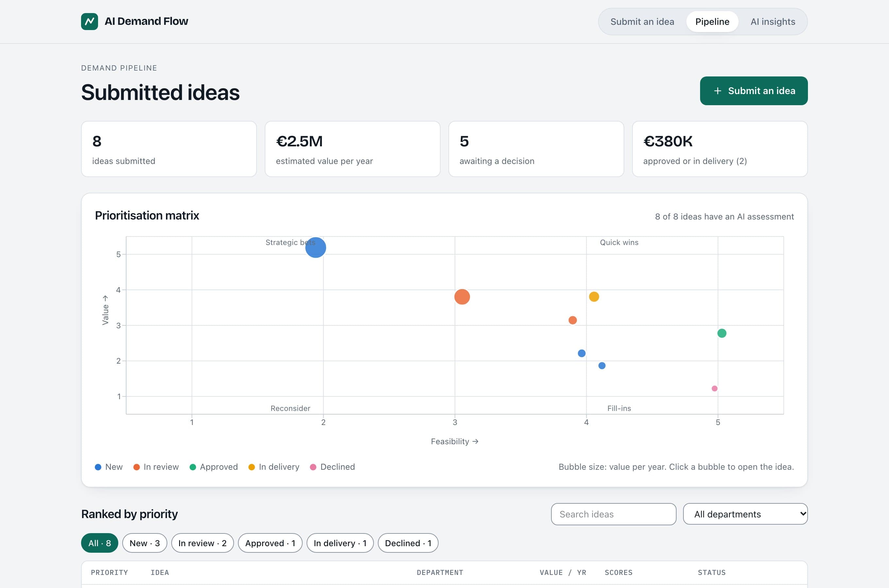This screenshot has height=588, width=889.
Task: Open the large blue bubble near Strategic bets
Action: (x=315, y=248)
